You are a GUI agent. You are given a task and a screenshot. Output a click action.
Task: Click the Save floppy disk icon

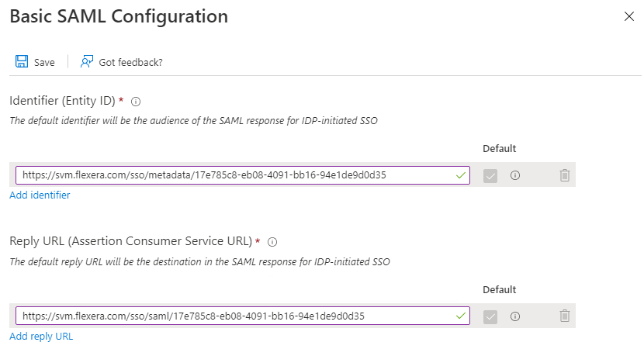click(22, 62)
